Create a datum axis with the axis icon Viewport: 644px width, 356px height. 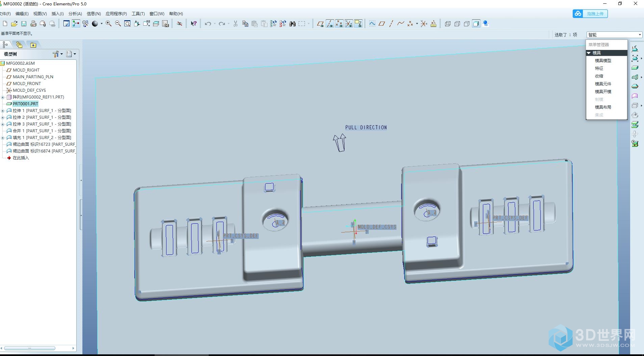391,24
